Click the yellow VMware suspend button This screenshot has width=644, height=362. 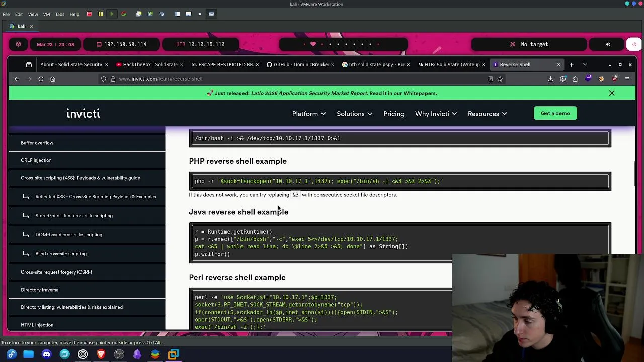point(100,14)
